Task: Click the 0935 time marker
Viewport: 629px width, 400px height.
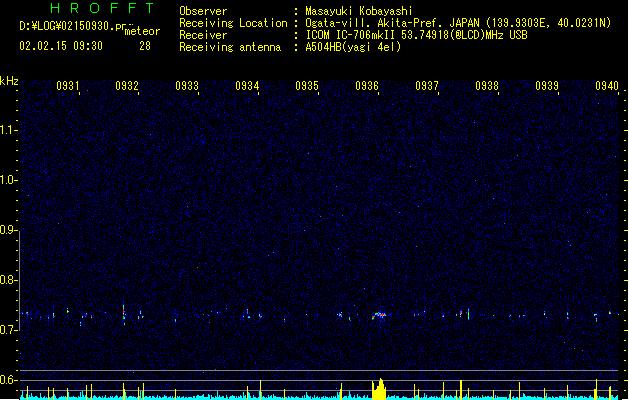Action: coord(307,86)
